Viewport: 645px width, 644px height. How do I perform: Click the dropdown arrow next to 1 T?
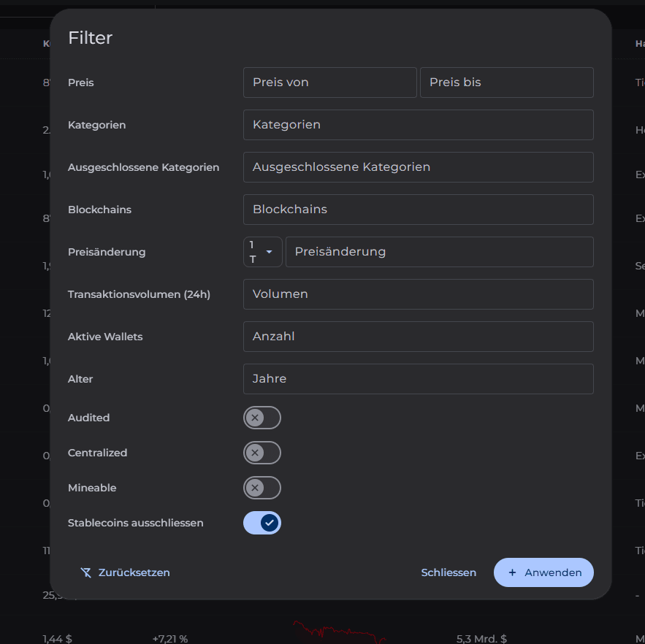269,252
